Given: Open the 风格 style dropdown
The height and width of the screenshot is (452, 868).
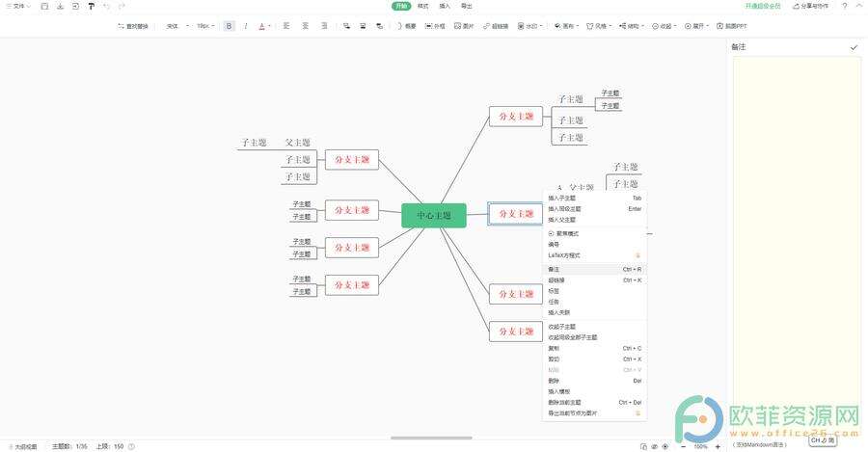Looking at the screenshot, I should [x=599, y=26].
